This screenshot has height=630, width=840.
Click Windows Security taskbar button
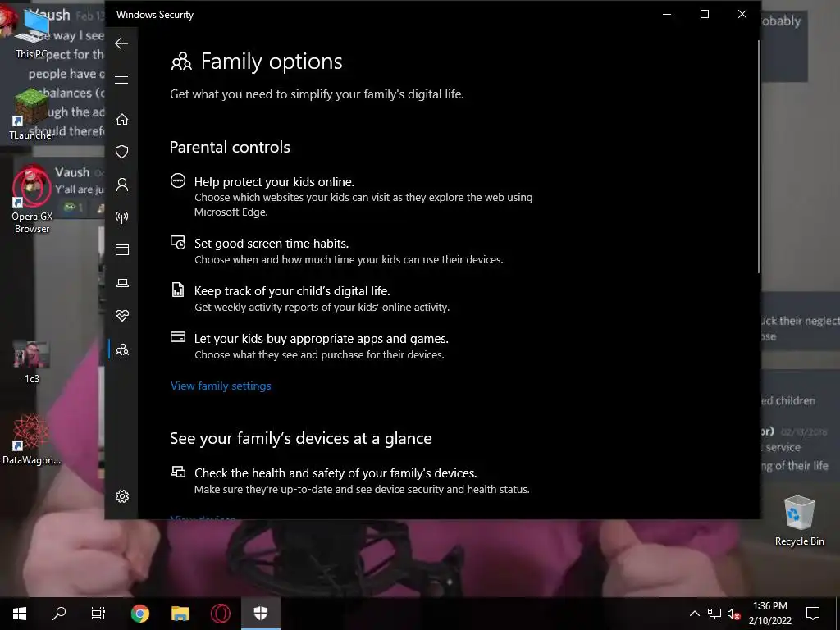click(260, 614)
